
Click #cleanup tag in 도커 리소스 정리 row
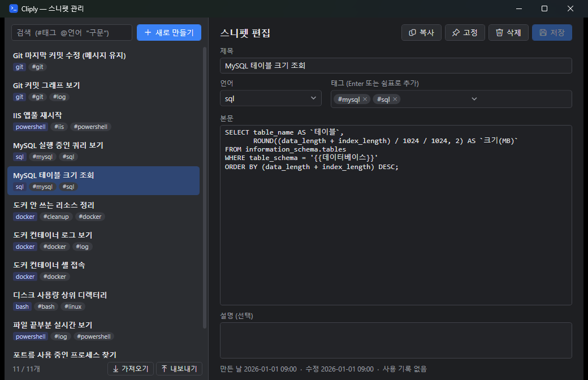point(56,217)
